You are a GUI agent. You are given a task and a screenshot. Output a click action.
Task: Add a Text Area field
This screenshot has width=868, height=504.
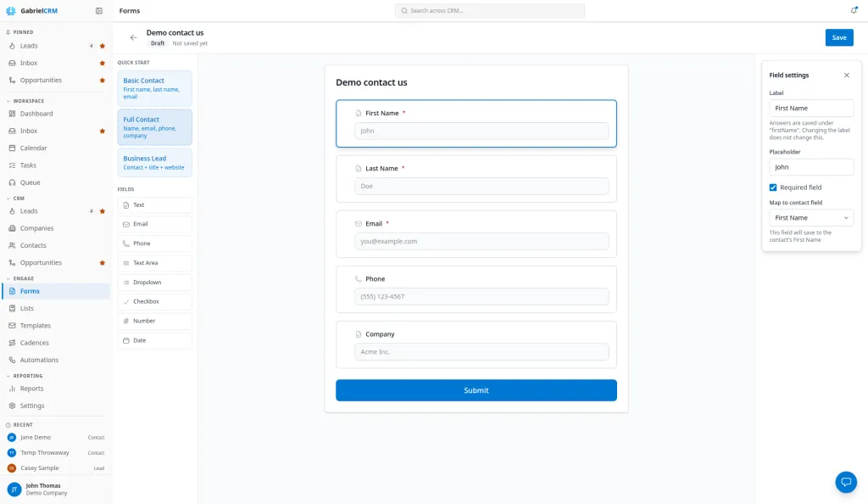154,263
